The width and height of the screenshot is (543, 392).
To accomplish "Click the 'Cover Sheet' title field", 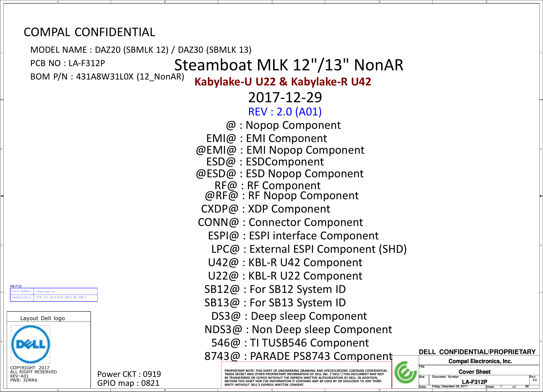I will 475,372.
